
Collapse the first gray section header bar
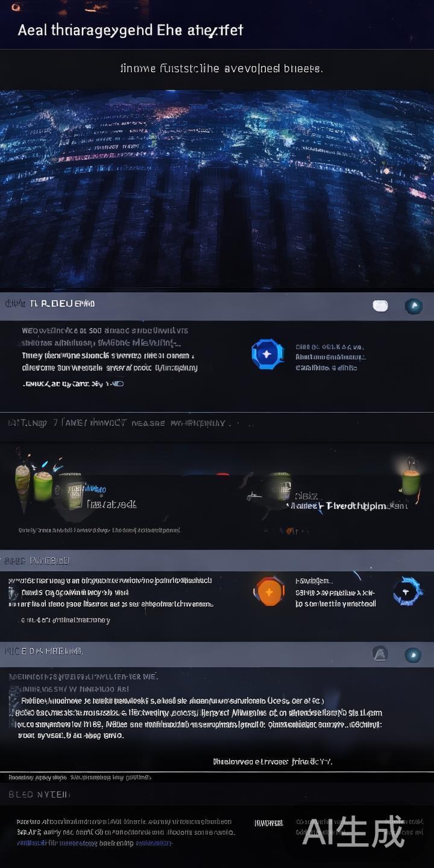point(217,306)
